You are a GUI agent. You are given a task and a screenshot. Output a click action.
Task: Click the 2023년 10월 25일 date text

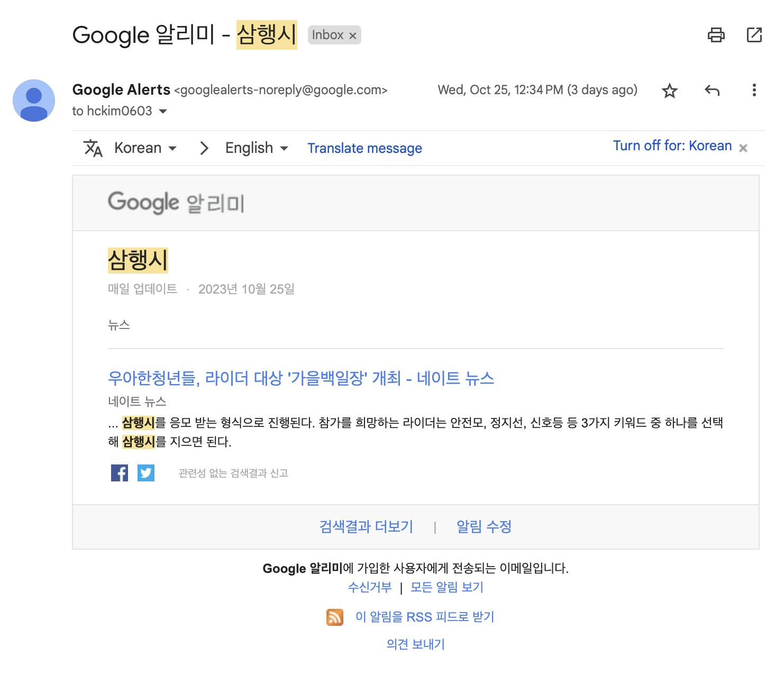[x=246, y=289]
